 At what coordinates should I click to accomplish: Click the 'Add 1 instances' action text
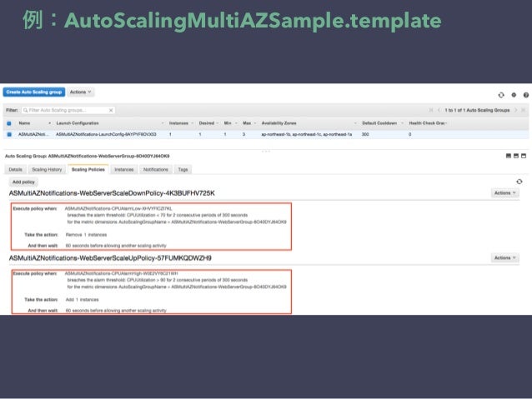coord(82,300)
